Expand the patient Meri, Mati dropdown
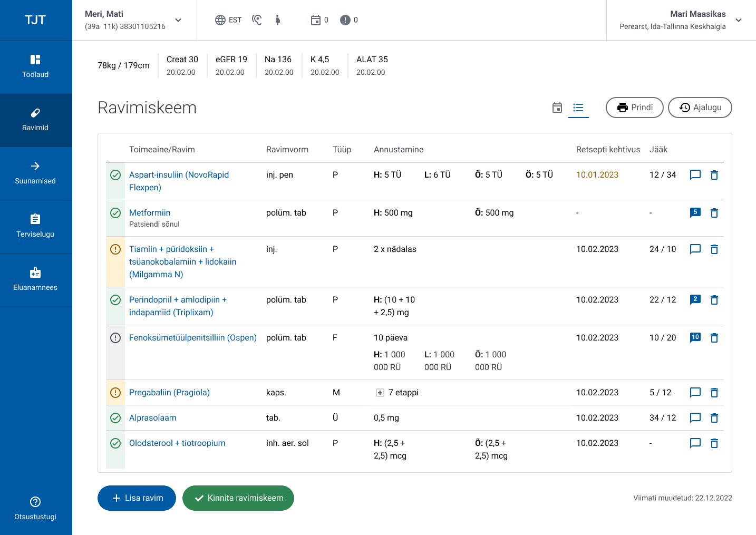The image size is (756, 535). pos(178,20)
